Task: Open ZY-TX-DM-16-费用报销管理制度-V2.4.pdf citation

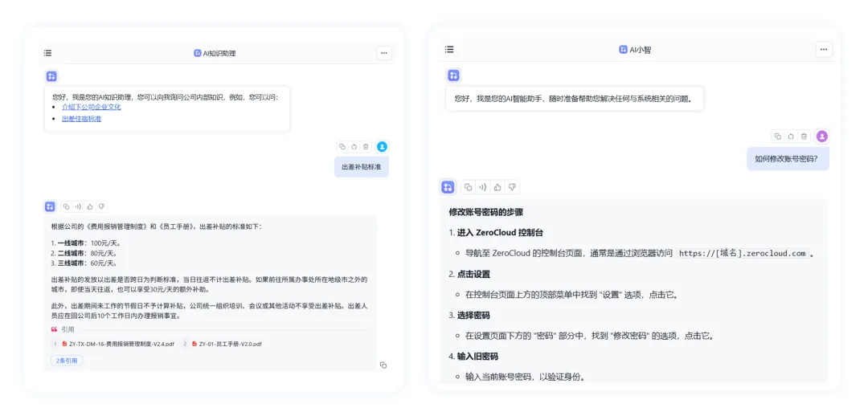Action: 118,344
